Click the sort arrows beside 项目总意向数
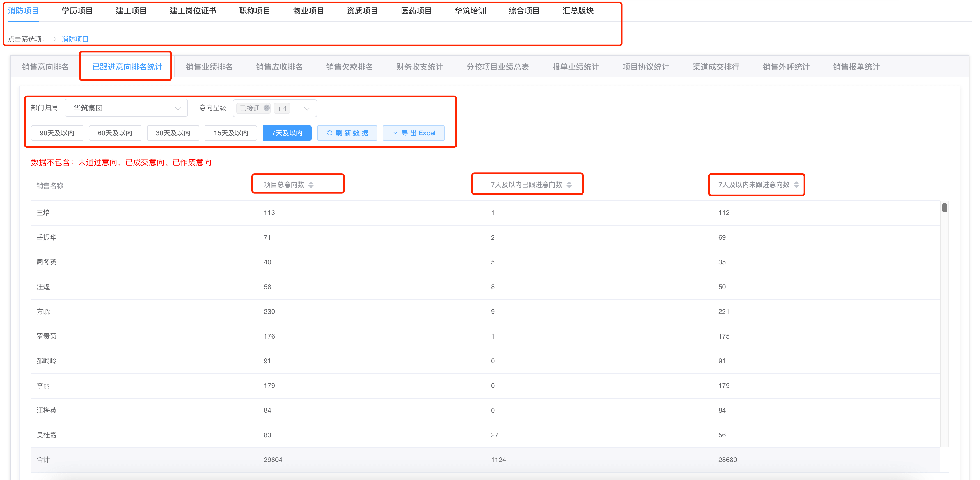Viewport: 980px width, 480px height. 311,185
